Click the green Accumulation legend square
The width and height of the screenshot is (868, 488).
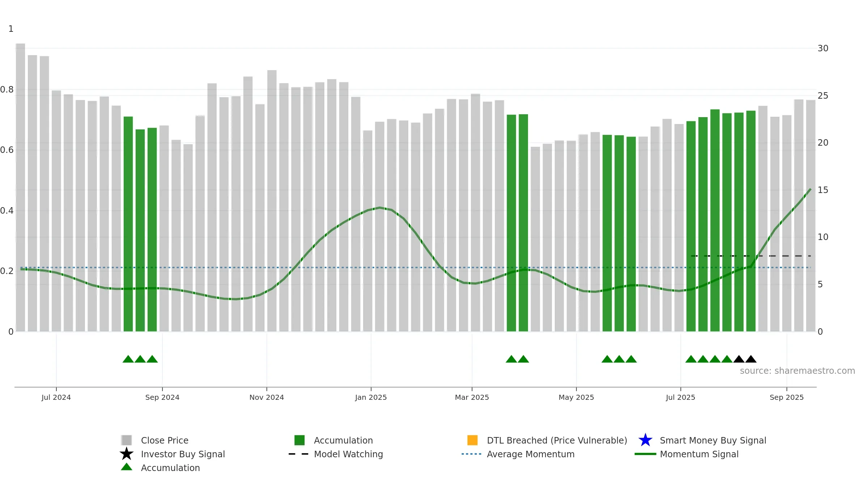(x=299, y=440)
